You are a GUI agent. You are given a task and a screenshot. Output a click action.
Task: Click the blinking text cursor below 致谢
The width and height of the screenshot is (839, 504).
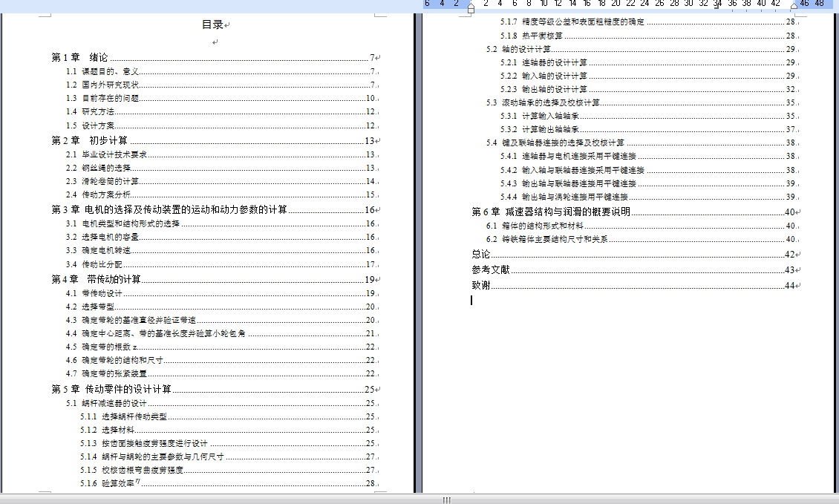470,301
